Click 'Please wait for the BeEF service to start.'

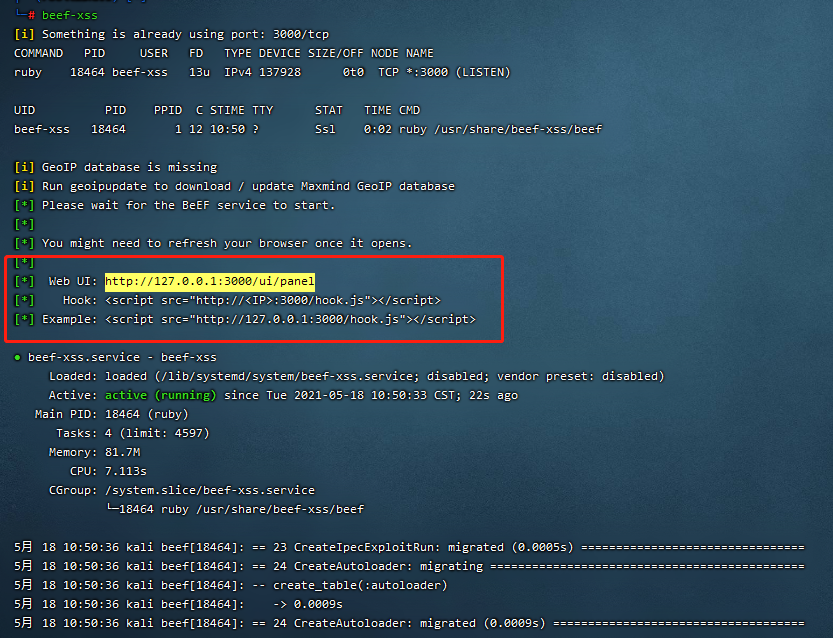(189, 205)
